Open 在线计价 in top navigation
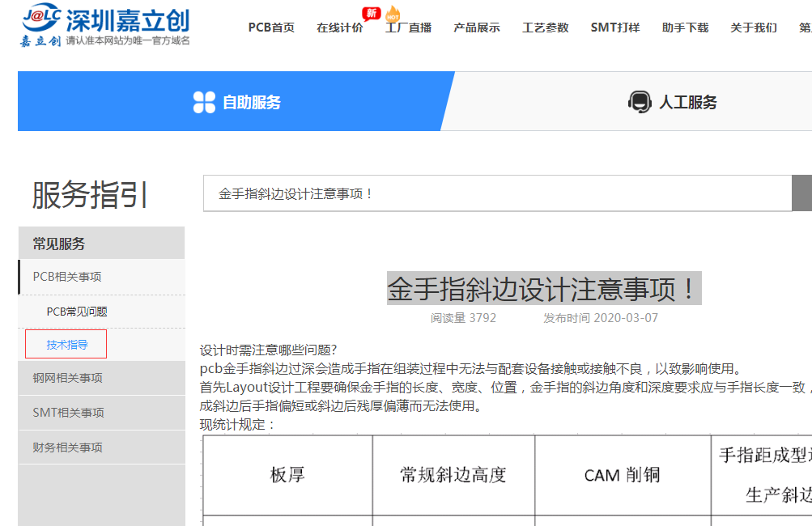The width and height of the screenshot is (812, 526). (x=339, y=28)
